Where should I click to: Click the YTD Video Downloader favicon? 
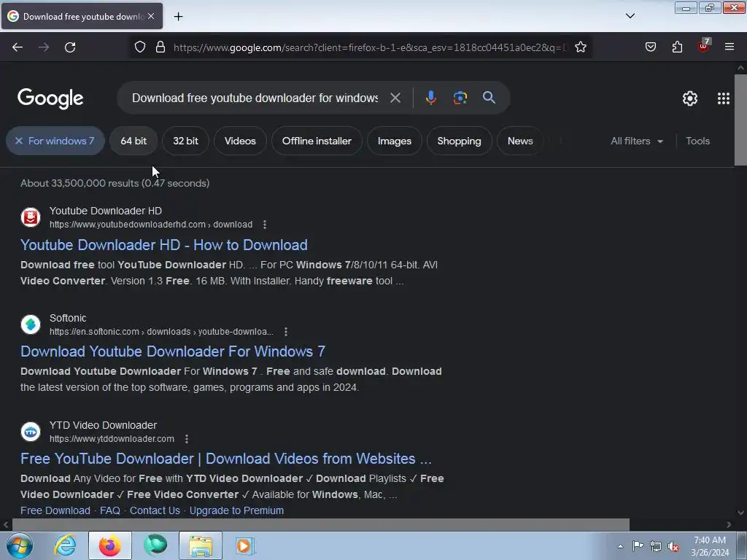pyautogui.click(x=31, y=432)
